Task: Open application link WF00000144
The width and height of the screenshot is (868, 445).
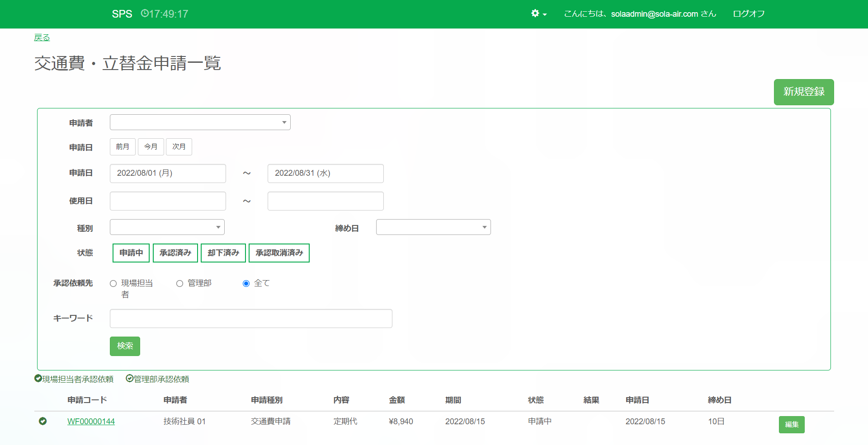Action: click(x=91, y=422)
